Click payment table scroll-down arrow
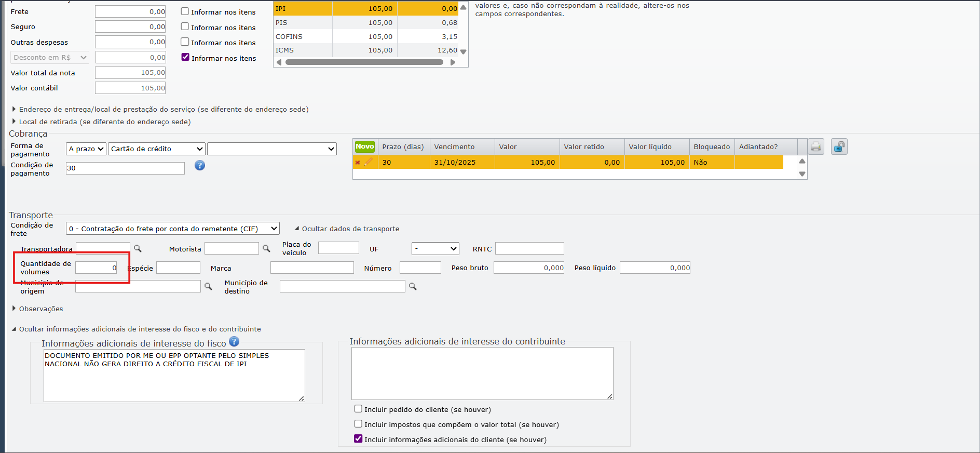This screenshot has width=980, height=453. click(x=802, y=174)
